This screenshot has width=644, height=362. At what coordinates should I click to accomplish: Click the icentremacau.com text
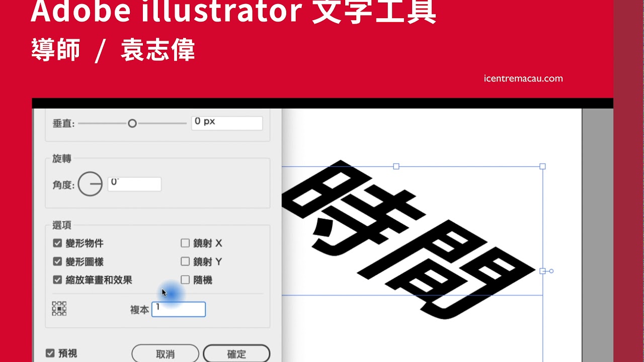coord(523,78)
